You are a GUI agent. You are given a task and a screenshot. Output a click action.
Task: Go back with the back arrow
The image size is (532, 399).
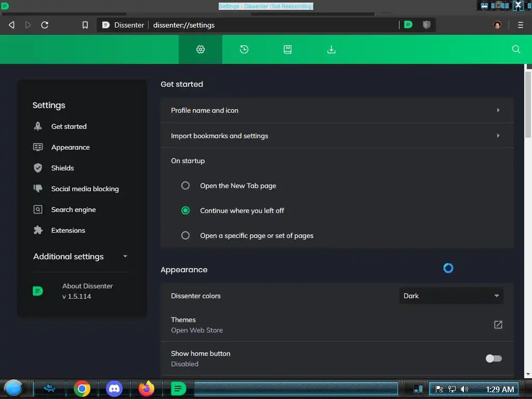click(11, 25)
